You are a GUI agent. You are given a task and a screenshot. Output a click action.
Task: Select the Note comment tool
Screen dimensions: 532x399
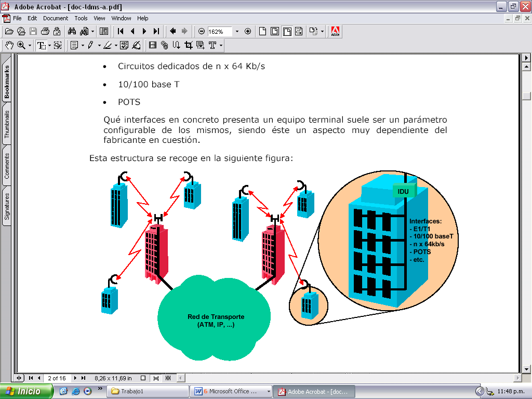tap(74, 45)
